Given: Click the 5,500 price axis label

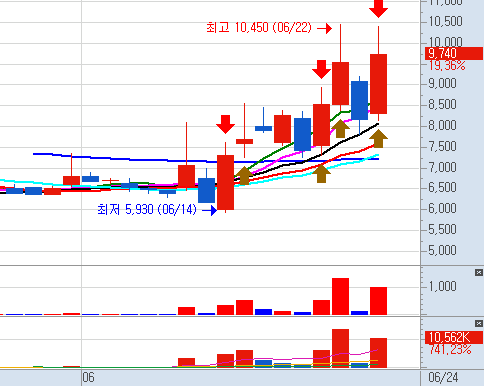Looking at the screenshot, I should click(442, 230).
